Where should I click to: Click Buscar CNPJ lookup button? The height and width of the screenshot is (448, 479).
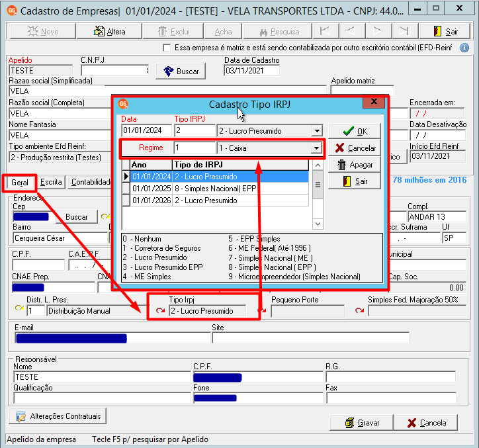181,71
